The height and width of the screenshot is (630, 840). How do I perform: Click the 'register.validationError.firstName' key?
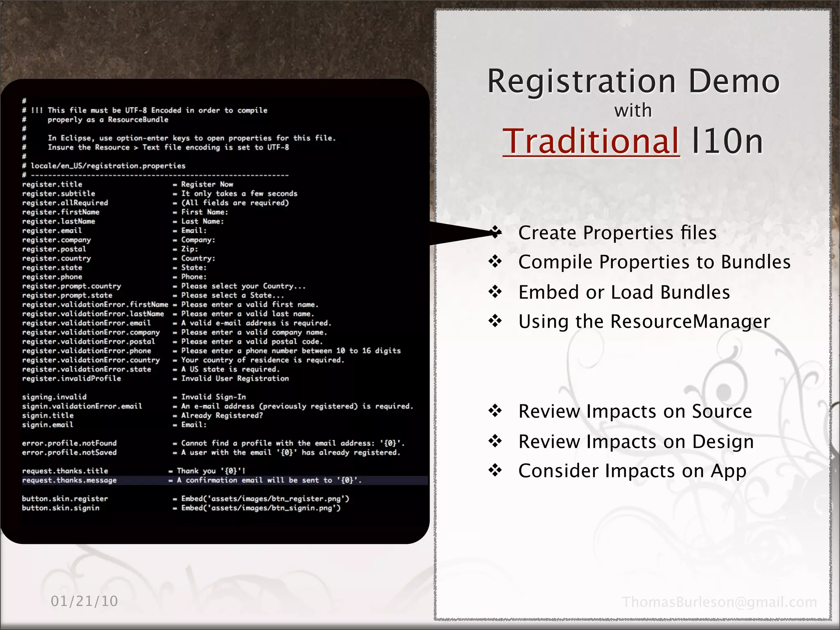(x=95, y=305)
